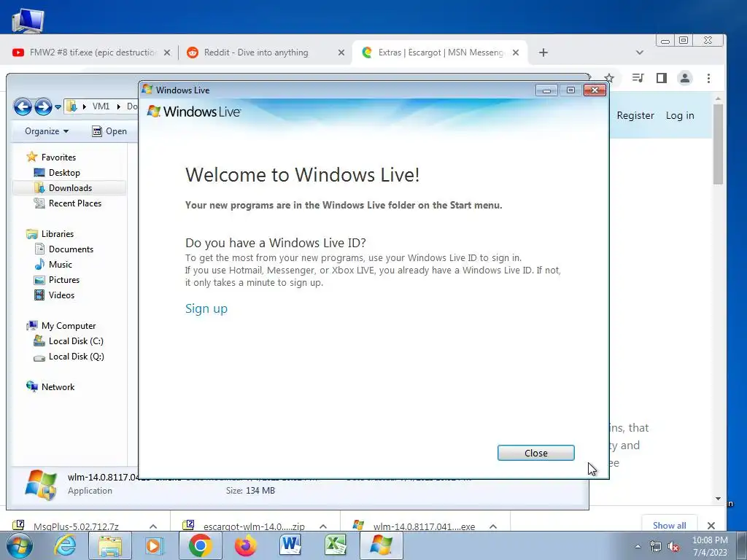747x560 pixels.
Task: Go back in Explorer window
Action: click(23, 106)
